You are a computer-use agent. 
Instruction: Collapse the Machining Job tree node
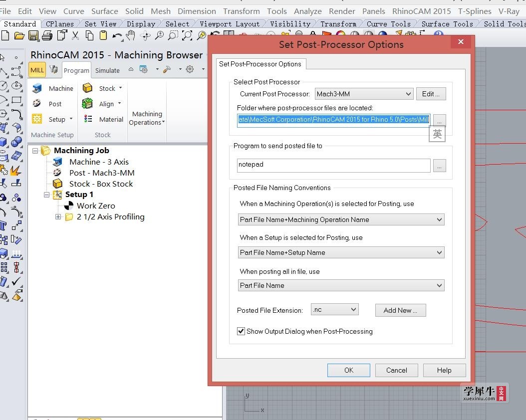pyautogui.click(x=35, y=151)
